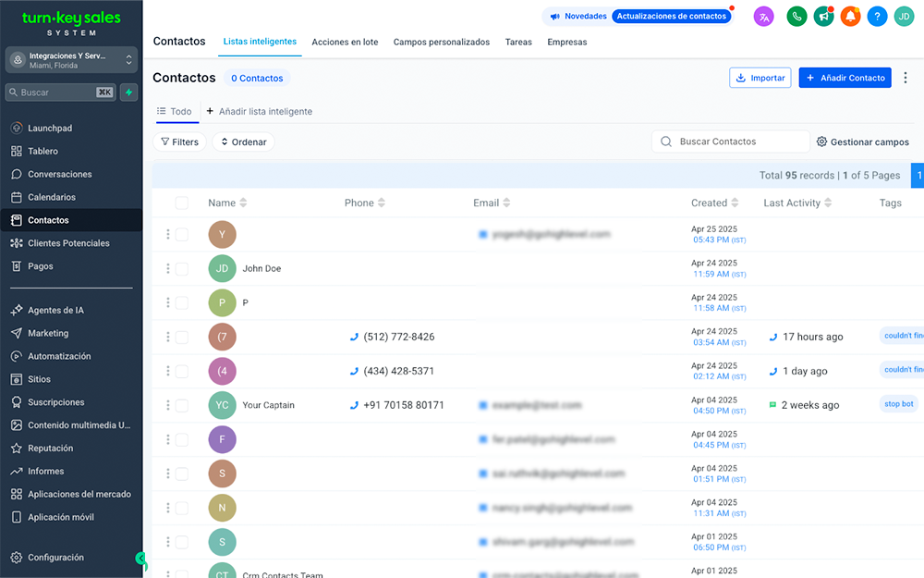The width and height of the screenshot is (924, 578).
Task: Open Campos personalizados tab
Action: [x=442, y=42]
